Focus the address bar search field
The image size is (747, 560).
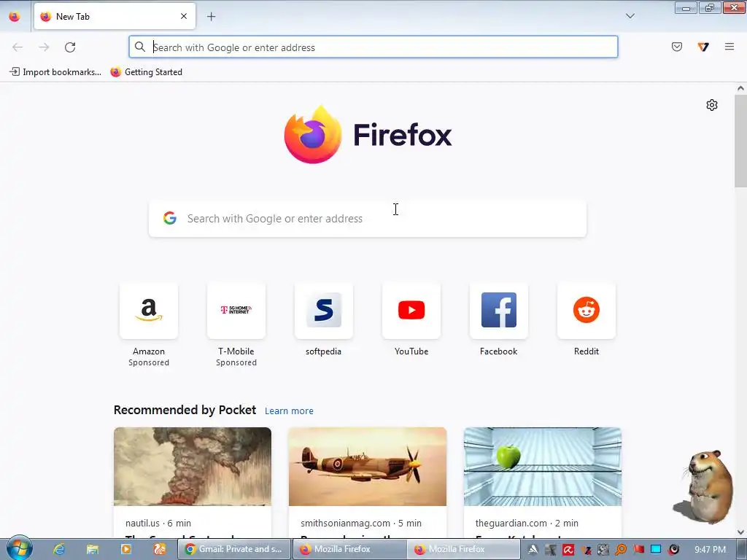pyautogui.click(x=373, y=47)
